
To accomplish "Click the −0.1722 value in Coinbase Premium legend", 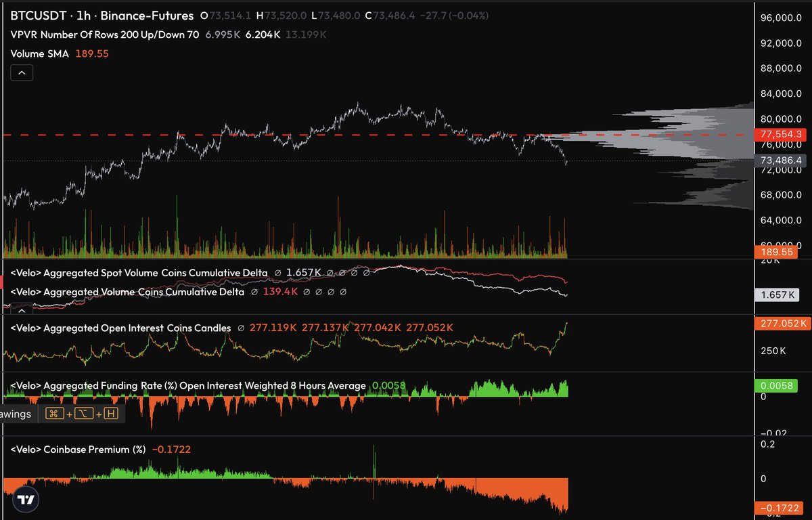I will [171, 449].
